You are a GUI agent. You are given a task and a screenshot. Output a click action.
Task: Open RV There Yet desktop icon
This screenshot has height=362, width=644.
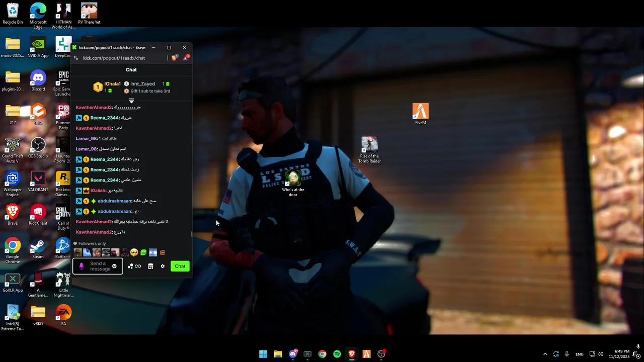point(89,13)
